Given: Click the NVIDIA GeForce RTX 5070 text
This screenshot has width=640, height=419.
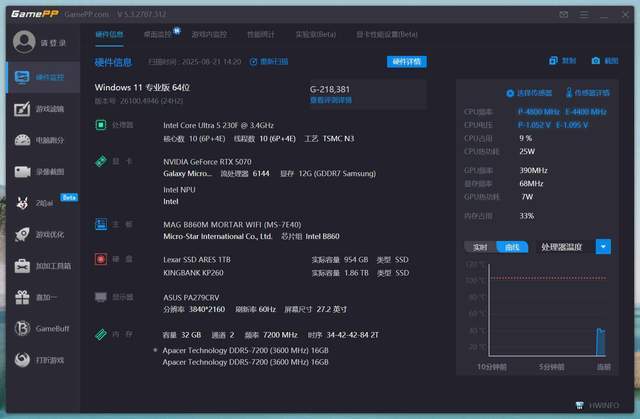Looking at the screenshot, I should pyautogui.click(x=207, y=162).
